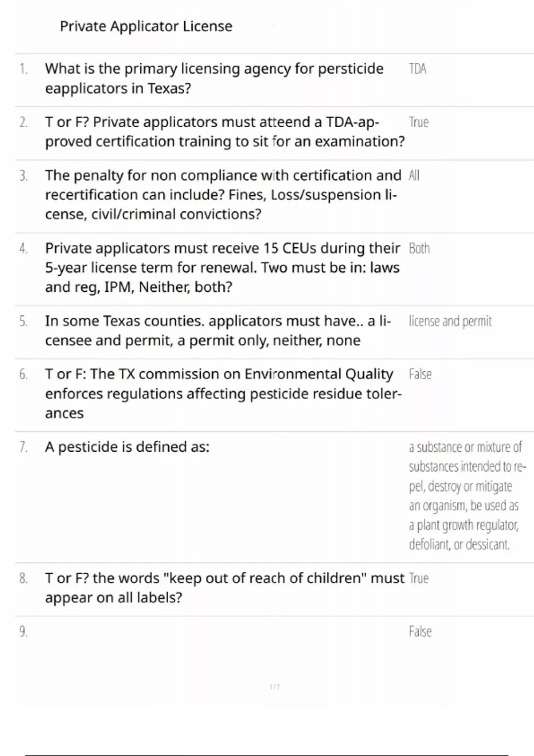Click the "Private Applicator License" title

146,26
